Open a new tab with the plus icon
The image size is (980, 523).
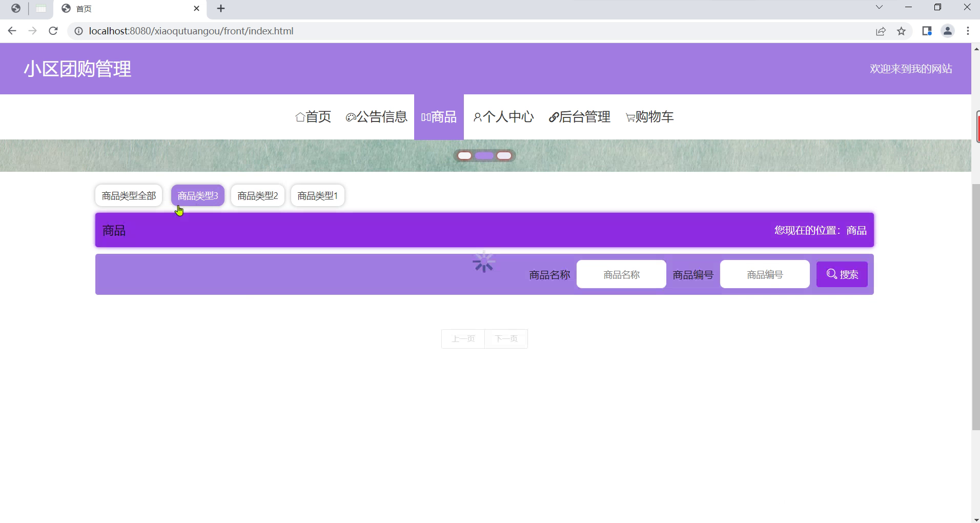click(221, 8)
